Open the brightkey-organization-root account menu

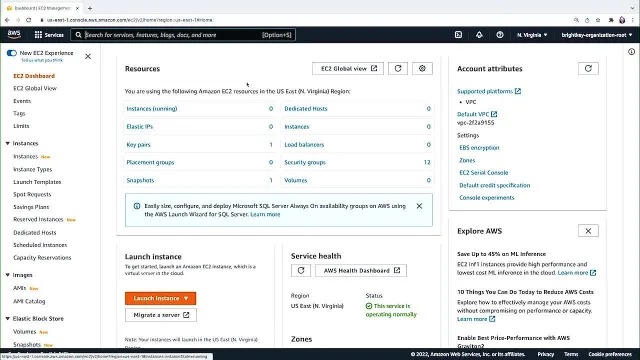pos(596,35)
